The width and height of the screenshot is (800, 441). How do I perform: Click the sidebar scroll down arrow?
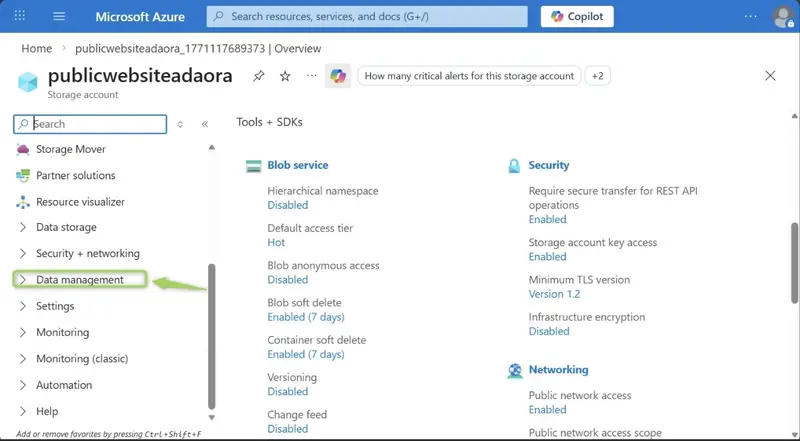[x=212, y=418]
